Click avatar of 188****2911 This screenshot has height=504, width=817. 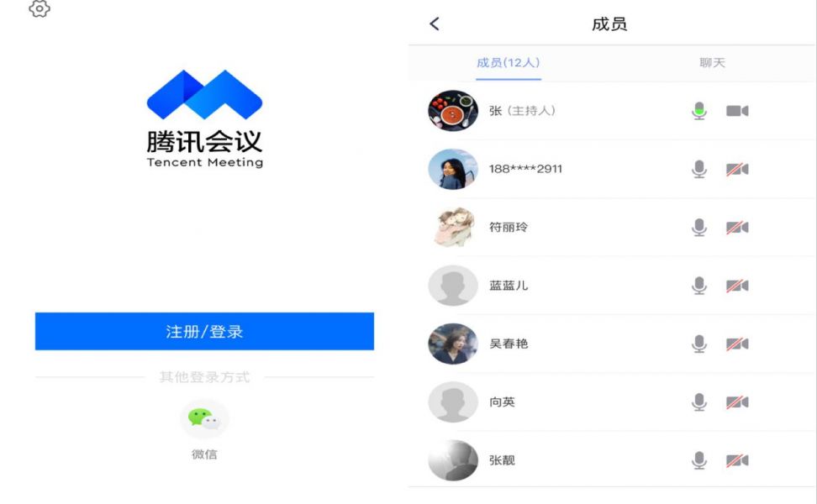453,169
